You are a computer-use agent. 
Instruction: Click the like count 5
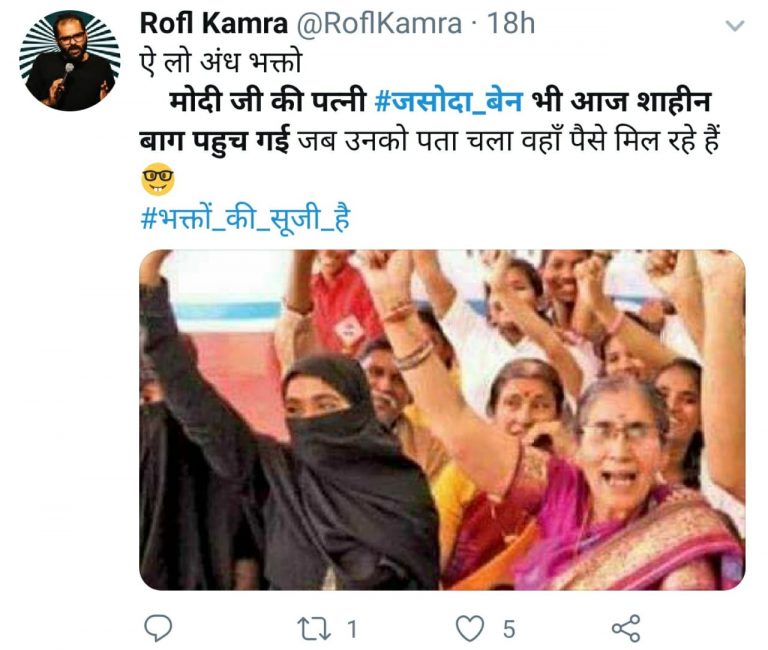tap(509, 629)
